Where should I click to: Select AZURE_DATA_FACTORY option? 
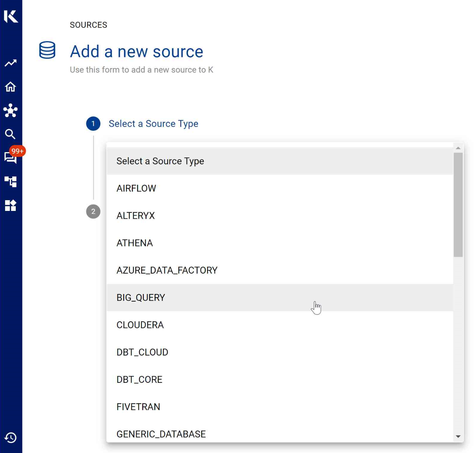167,270
